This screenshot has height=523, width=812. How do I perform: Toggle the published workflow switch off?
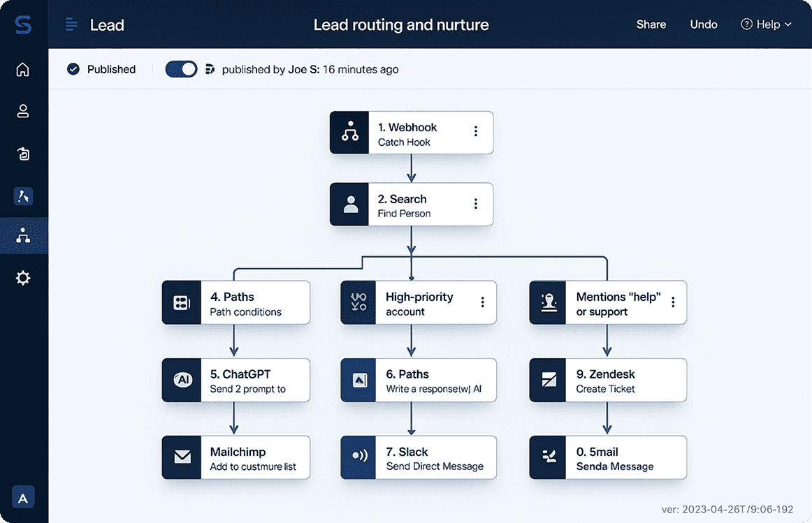(181, 69)
